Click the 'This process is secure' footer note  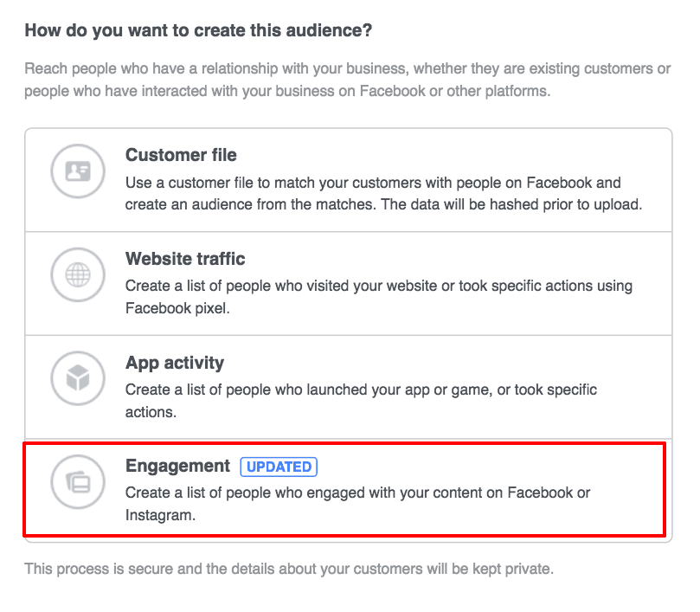tap(289, 569)
